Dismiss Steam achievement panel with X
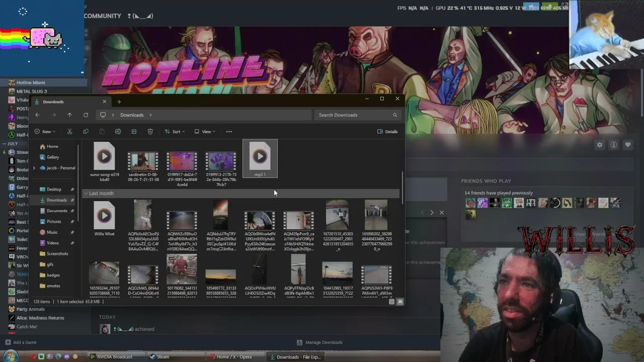This screenshot has width=644, height=362. pos(441,212)
